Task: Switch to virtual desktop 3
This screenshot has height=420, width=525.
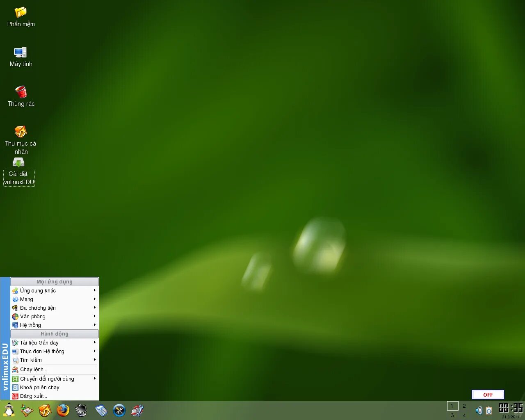Action: tap(452, 415)
